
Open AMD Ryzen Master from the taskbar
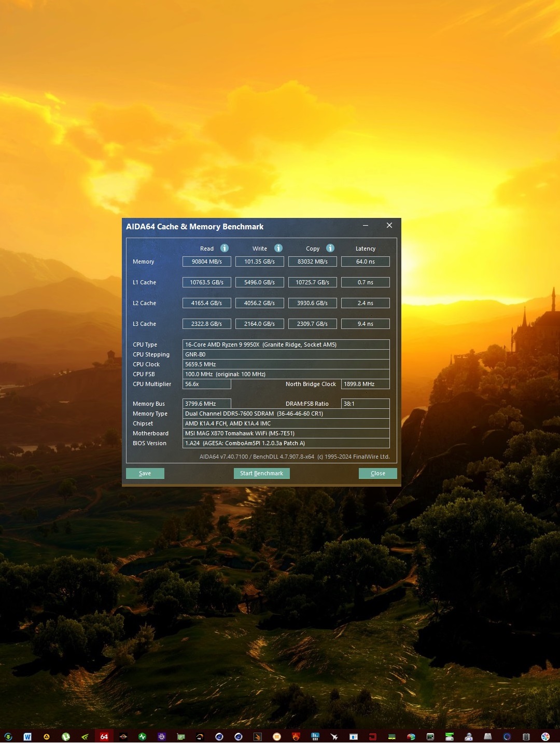(123, 736)
